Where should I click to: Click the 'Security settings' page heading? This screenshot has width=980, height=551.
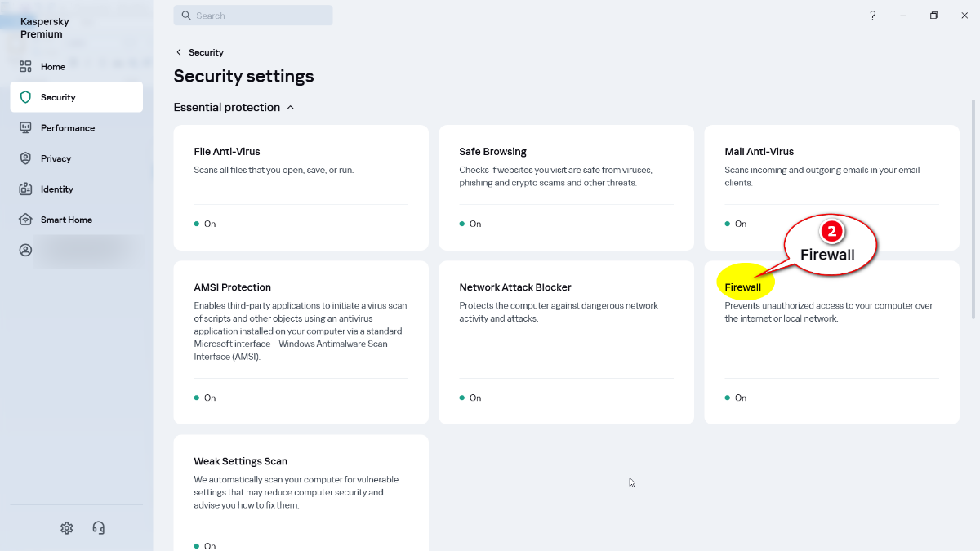coord(243,77)
